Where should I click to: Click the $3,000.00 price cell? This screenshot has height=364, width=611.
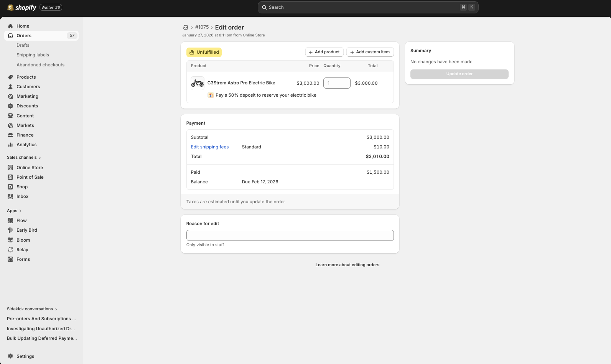point(308,83)
